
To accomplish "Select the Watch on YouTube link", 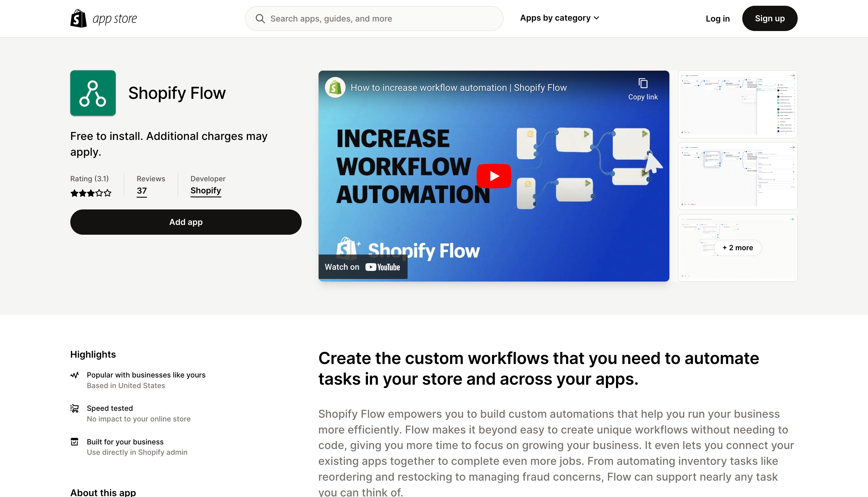I will tap(363, 267).
